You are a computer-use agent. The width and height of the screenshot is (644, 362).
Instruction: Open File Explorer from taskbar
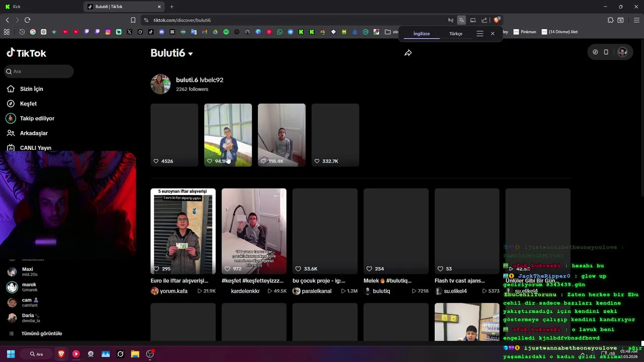(135, 354)
